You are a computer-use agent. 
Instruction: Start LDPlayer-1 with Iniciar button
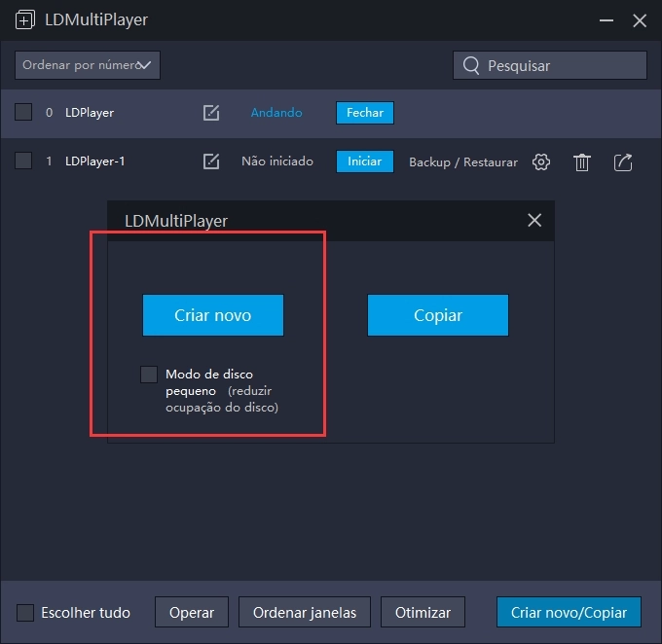365,161
